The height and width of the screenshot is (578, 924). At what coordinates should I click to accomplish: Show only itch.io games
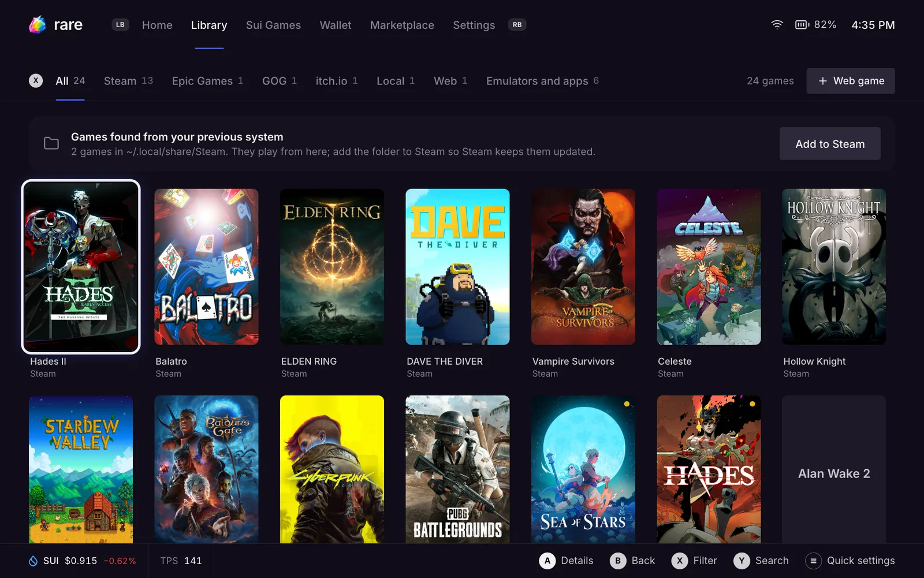[337, 81]
